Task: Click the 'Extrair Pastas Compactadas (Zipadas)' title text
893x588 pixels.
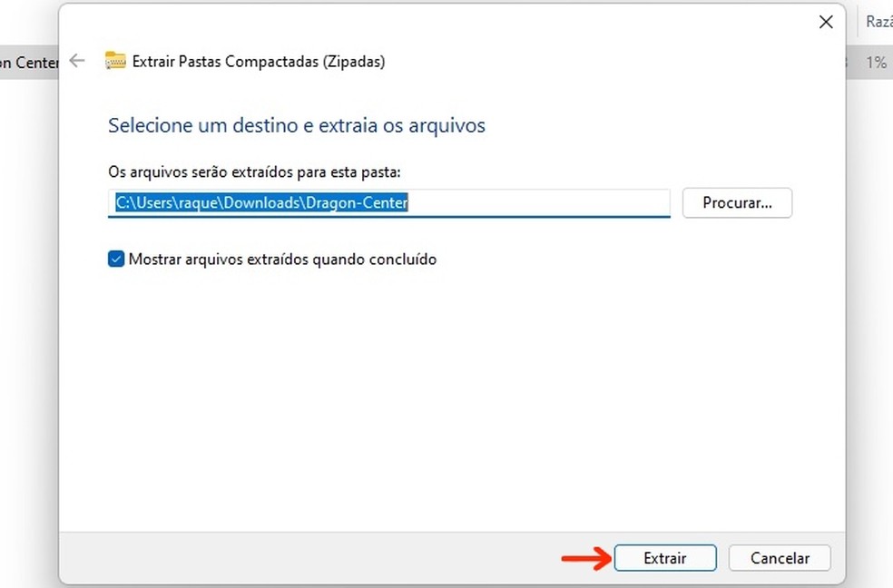Action: [259, 62]
